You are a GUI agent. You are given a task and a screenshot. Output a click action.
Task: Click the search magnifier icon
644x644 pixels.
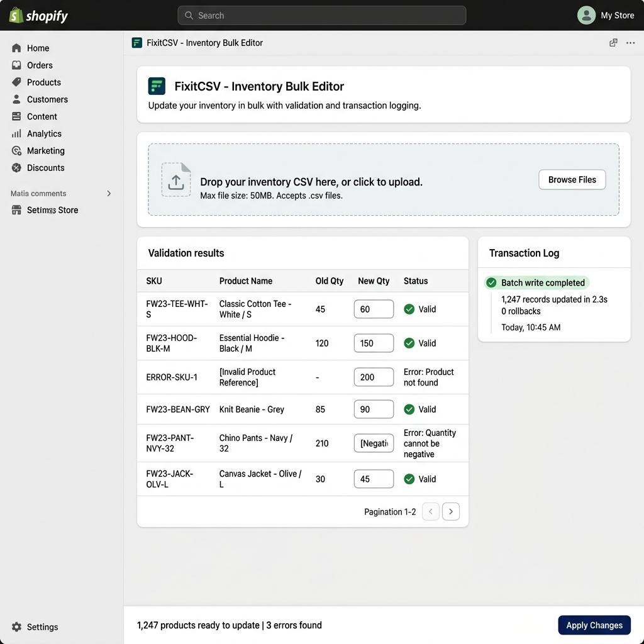189,16
